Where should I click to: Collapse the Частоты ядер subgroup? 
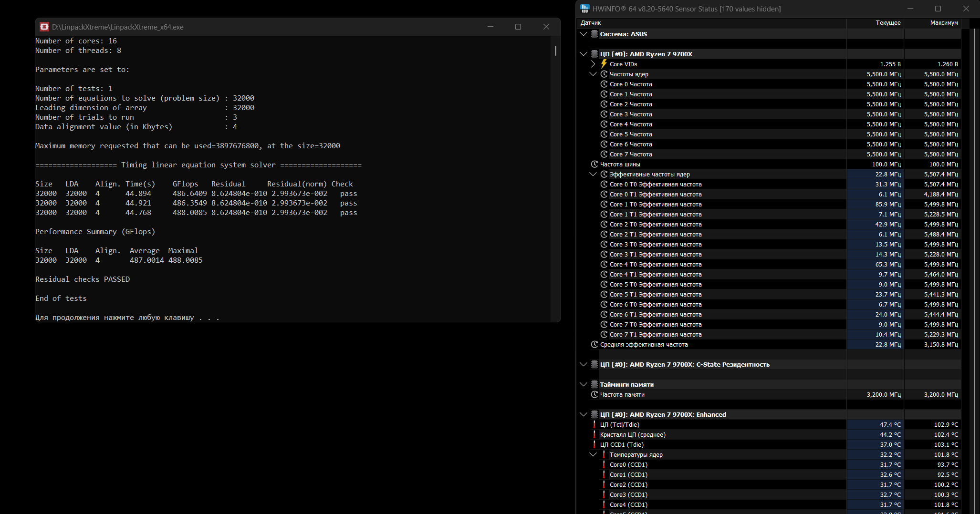pos(593,74)
